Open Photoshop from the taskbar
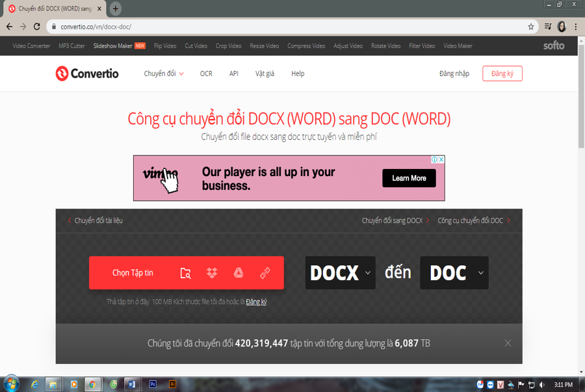 coord(153,384)
